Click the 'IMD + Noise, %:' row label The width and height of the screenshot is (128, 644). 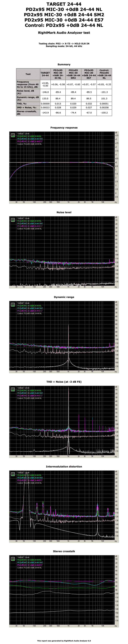(28, 107)
